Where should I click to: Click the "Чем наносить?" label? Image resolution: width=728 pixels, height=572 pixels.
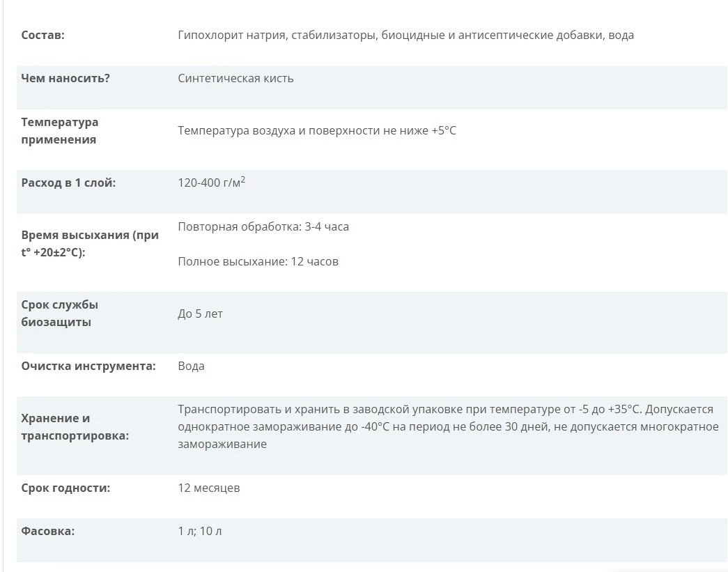(65, 79)
